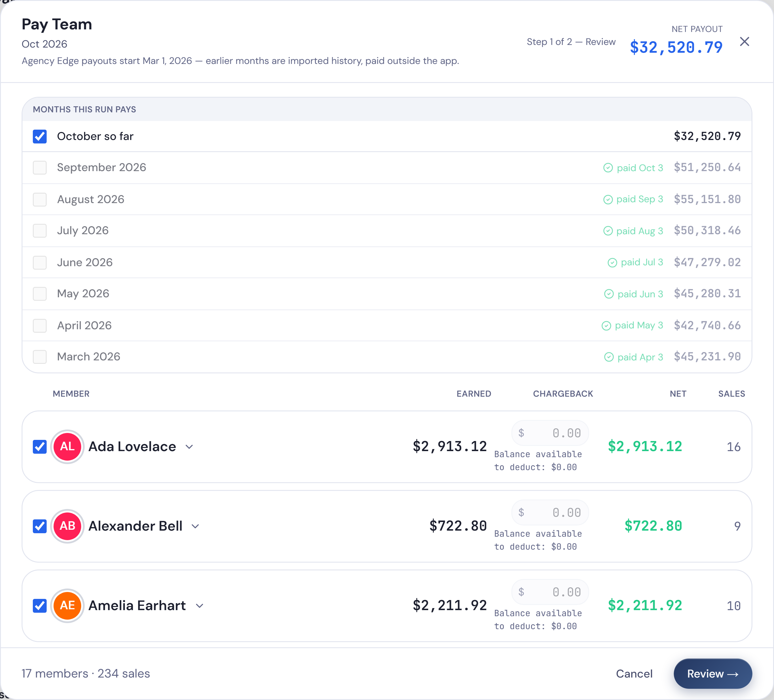Click the Review button
This screenshot has height=700, width=774.
pyautogui.click(x=713, y=673)
